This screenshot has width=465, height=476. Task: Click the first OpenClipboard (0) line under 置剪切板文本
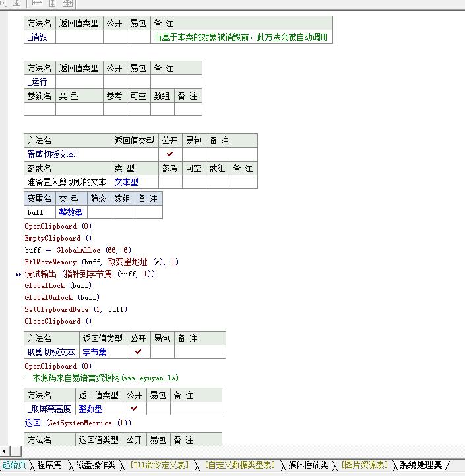click(58, 227)
